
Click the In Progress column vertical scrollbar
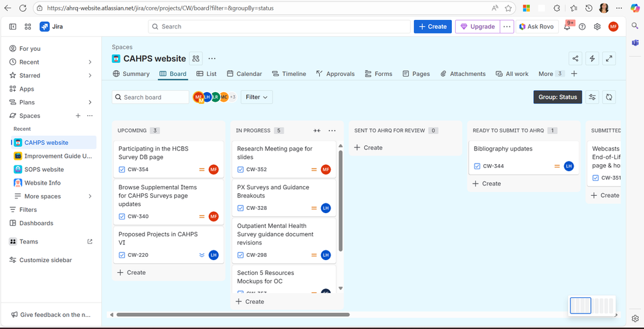tap(340, 201)
